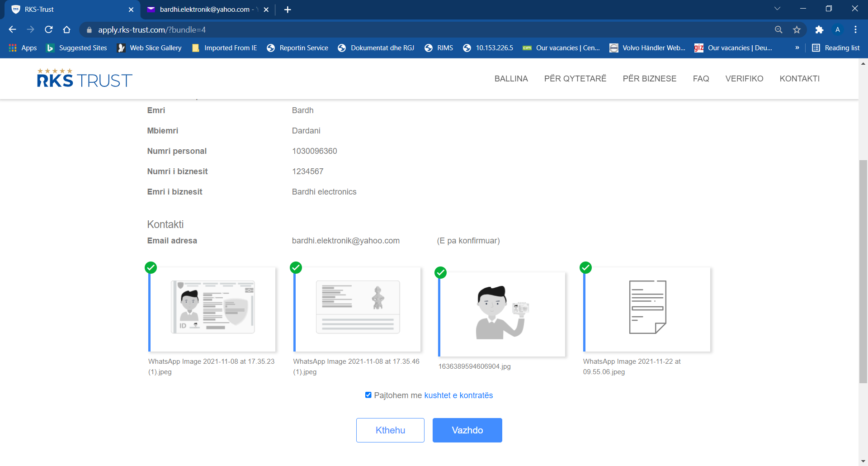Open the KONTAKTI menu item

799,78
